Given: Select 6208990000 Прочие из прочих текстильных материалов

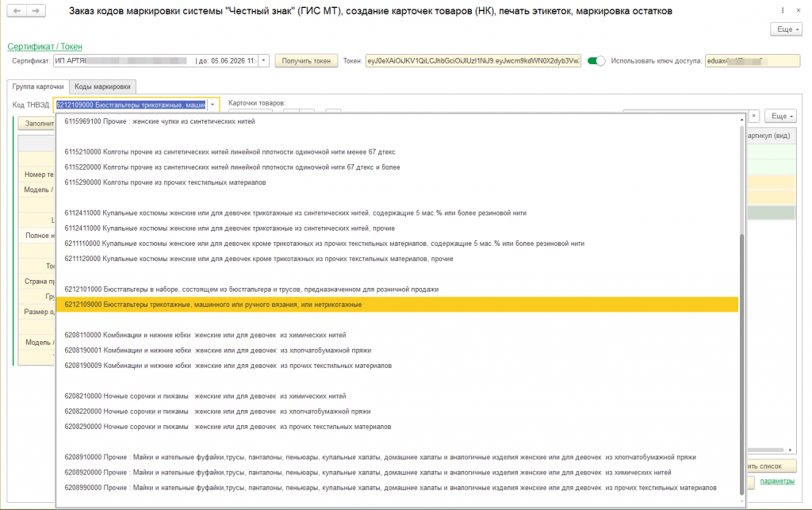Looking at the screenshot, I should click(396, 488).
